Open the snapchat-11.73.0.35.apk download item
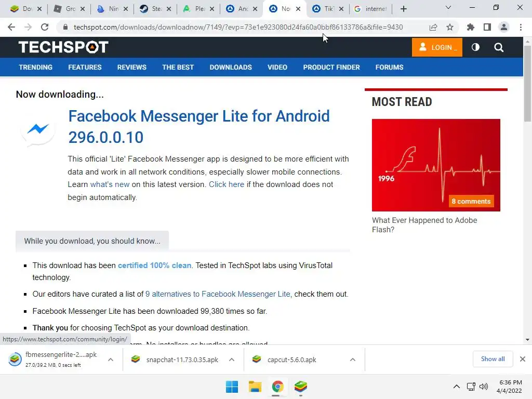This screenshot has height=399, width=532. pos(176,360)
